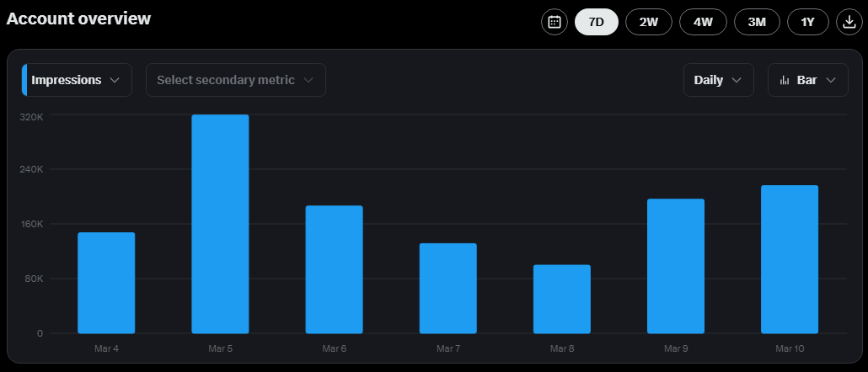Select the shortest bar, Mar 8
The height and width of the screenshot is (372, 868).
562,299
